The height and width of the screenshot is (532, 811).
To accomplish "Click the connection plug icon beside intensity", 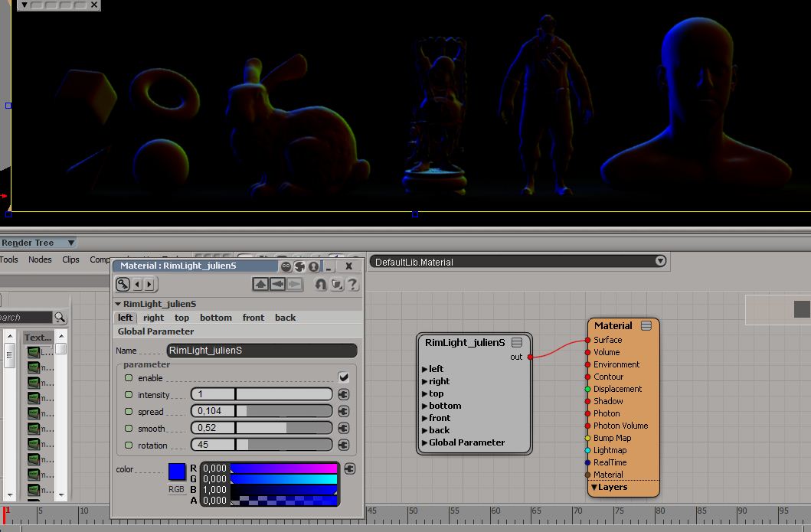I will click(343, 394).
